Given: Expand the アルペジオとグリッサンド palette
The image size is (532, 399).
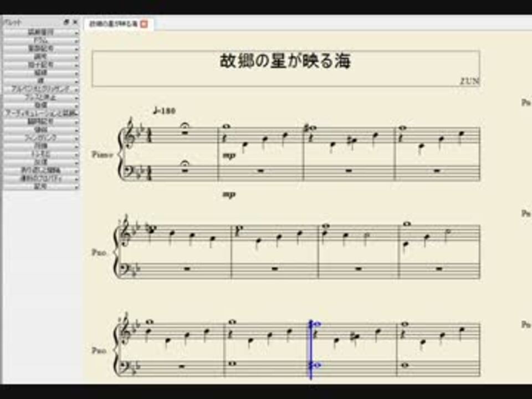Looking at the screenshot, I should point(41,89).
